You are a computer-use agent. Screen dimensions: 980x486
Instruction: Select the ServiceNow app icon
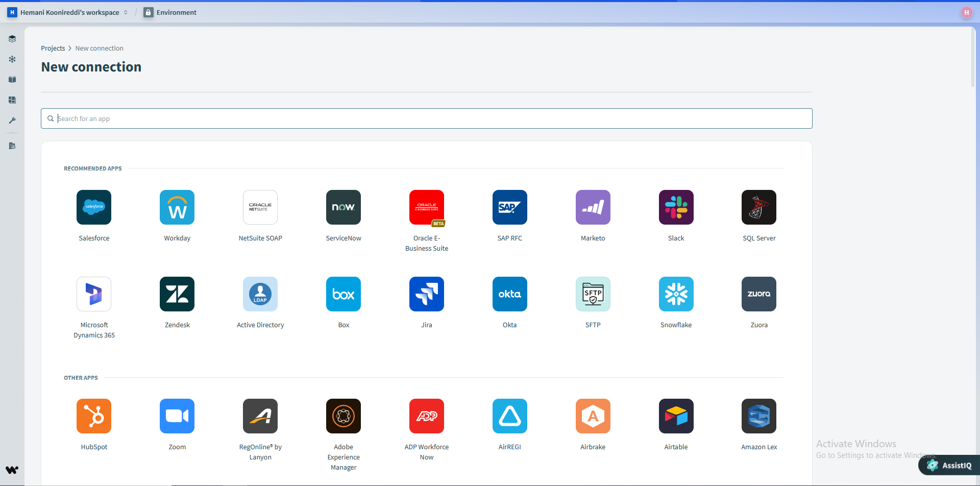click(x=344, y=207)
